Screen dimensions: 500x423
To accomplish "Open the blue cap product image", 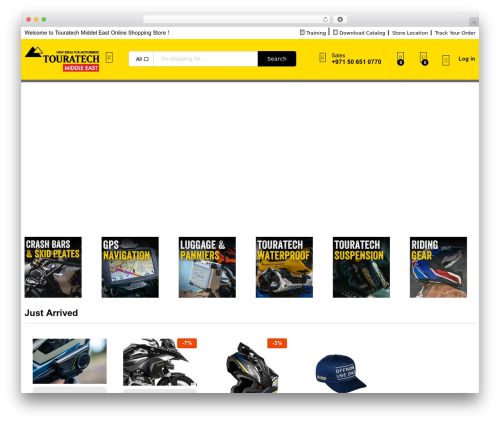I will pyautogui.click(x=341, y=373).
